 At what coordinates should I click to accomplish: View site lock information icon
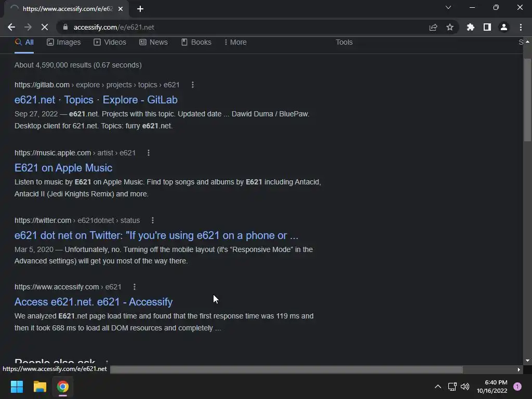[x=65, y=27]
